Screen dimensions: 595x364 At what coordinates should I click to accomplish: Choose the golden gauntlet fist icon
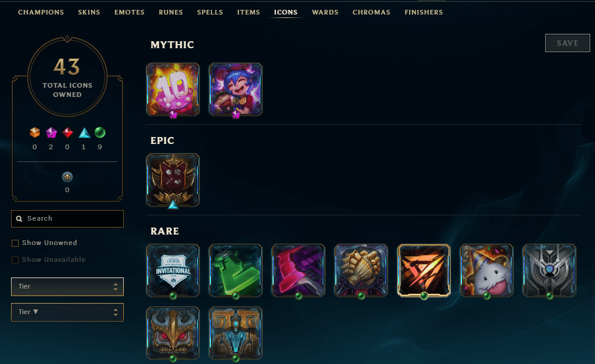tap(361, 271)
